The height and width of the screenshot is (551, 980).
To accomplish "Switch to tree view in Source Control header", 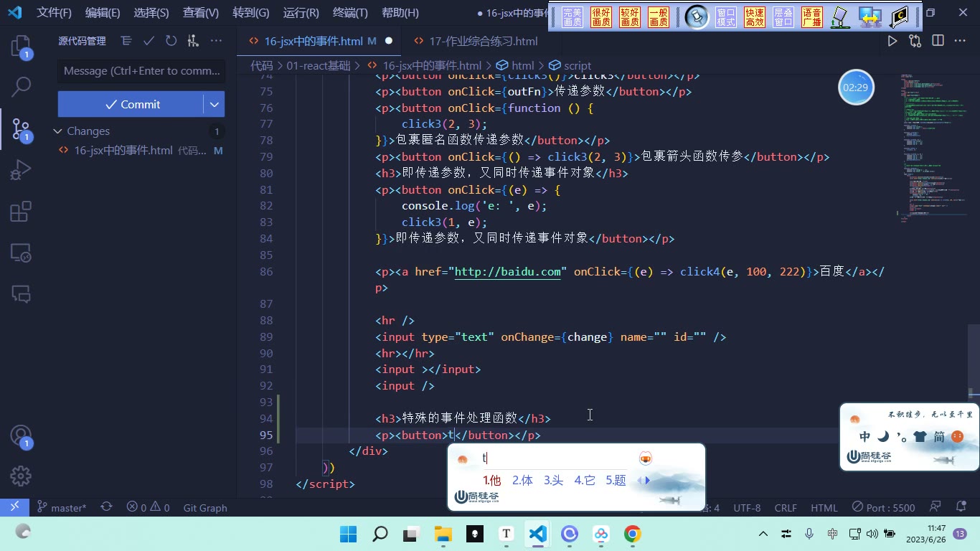I will (x=126, y=41).
